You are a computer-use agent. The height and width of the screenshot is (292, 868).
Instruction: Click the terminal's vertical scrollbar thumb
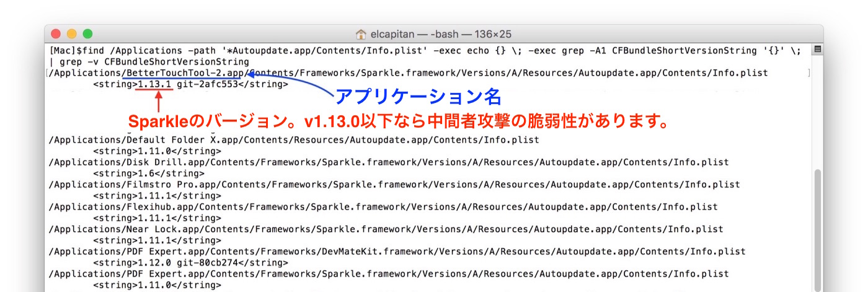[x=817, y=231]
